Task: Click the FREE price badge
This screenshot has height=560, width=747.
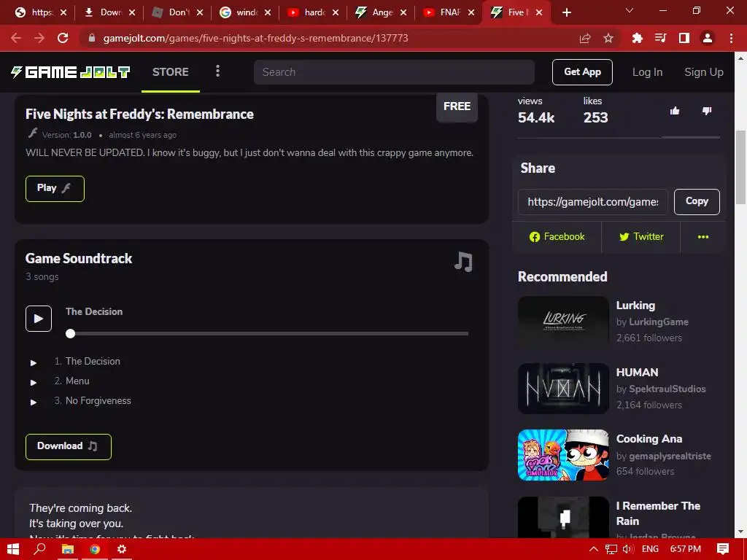Action: [457, 106]
